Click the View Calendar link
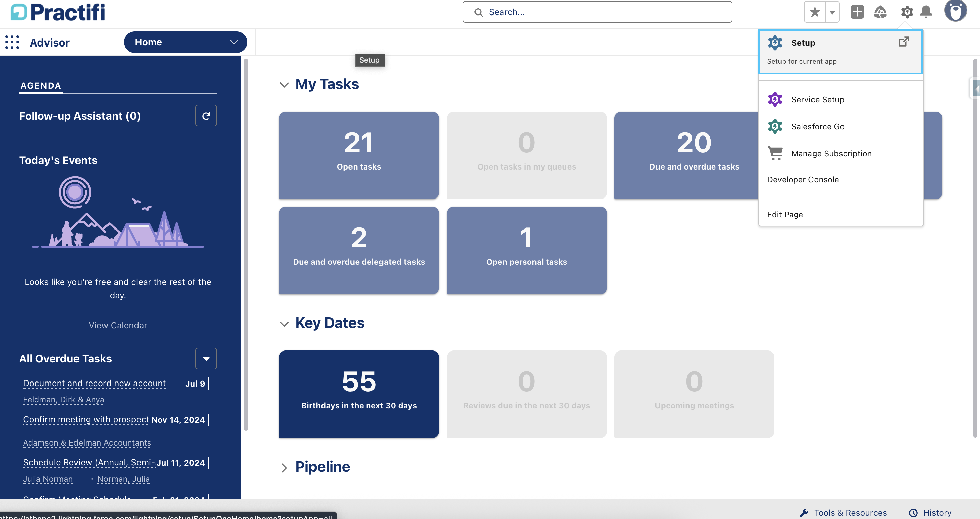 118,325
